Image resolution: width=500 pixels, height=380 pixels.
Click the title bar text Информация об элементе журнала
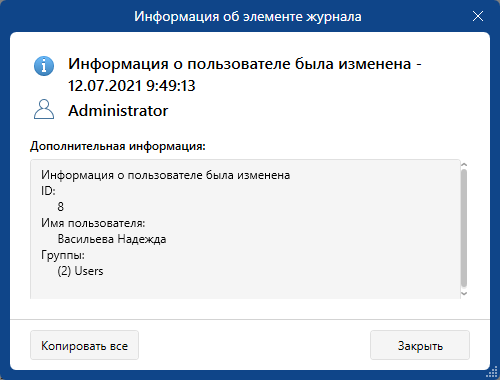248,16
